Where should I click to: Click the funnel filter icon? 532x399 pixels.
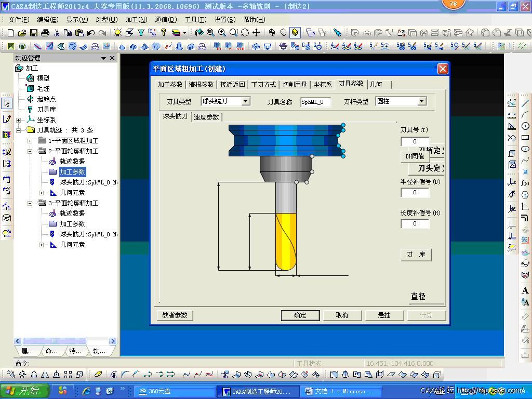coord(141,33)
